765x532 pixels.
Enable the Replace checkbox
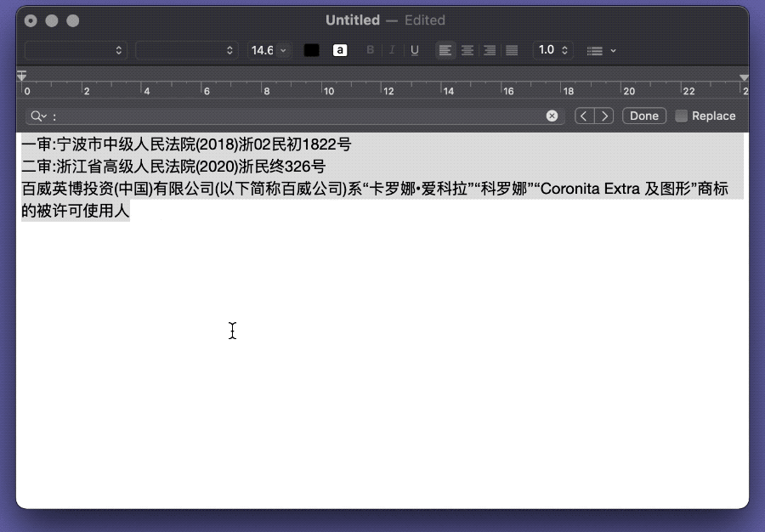coord(681,116)
